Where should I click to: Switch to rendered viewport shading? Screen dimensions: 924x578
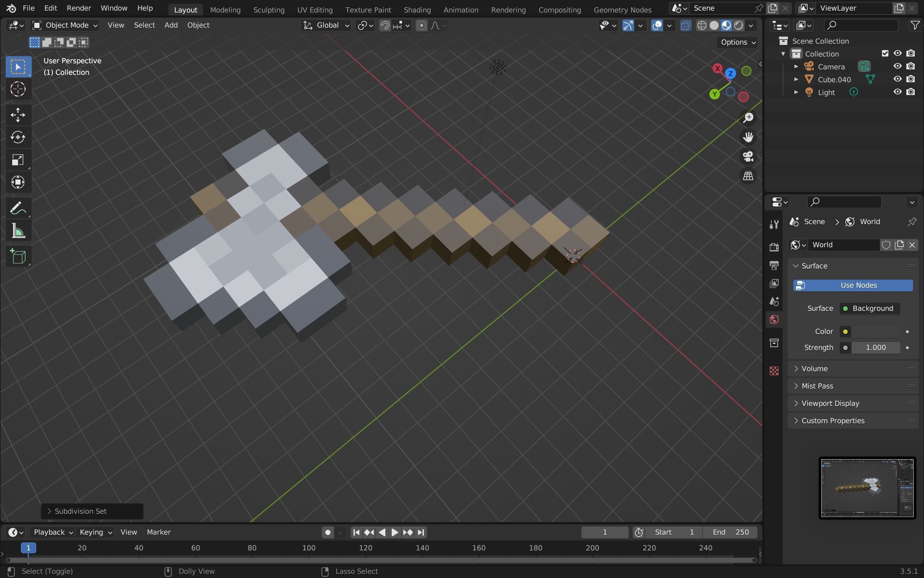(739, 25)
